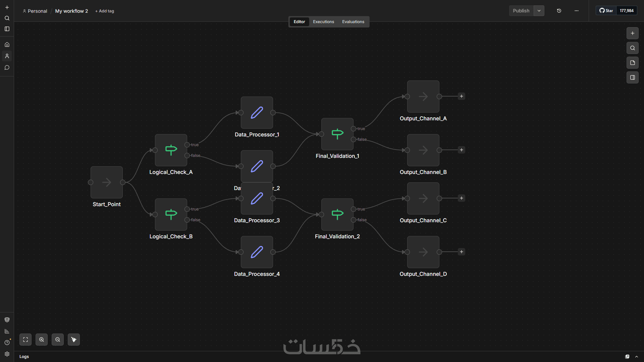Open the add node plus panel
The width and height of the screenshot is (644, 362).
click(x=632, y=33)
